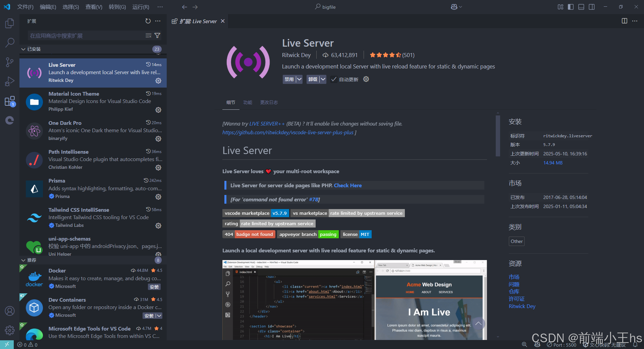Open gear settings for One Dark Pro
The width and height of the screenshot is (644, 349).
click(158, 139)
